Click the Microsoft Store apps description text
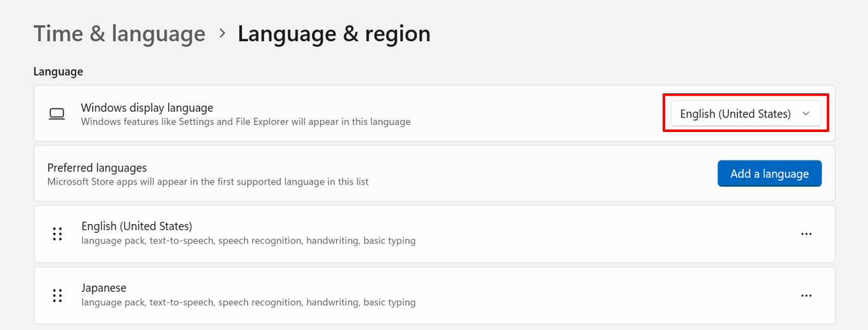This screenshot has height=330, width=868. point(208,182)
